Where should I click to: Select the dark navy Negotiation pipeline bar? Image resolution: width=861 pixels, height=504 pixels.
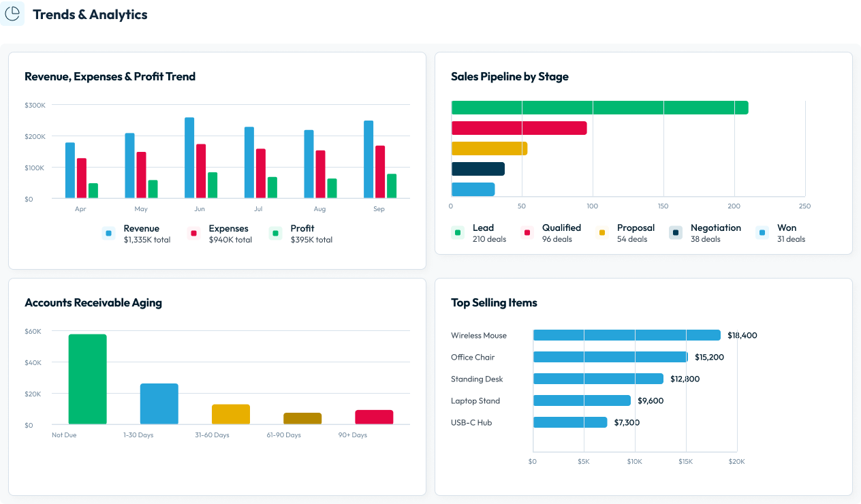[478, 169]
